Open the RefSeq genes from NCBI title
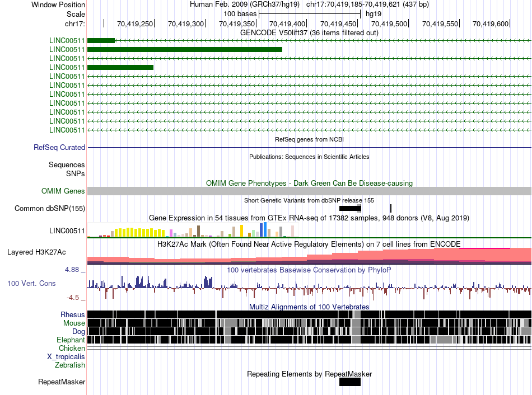The height and width of the screenshot is (395, 532). coord(309,139)
